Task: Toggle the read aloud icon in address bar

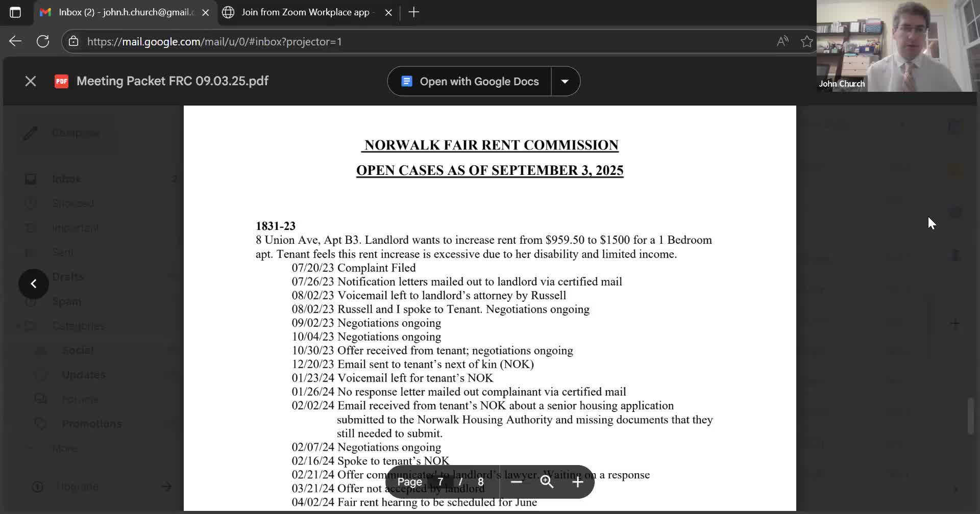Action: click(782, 41)
